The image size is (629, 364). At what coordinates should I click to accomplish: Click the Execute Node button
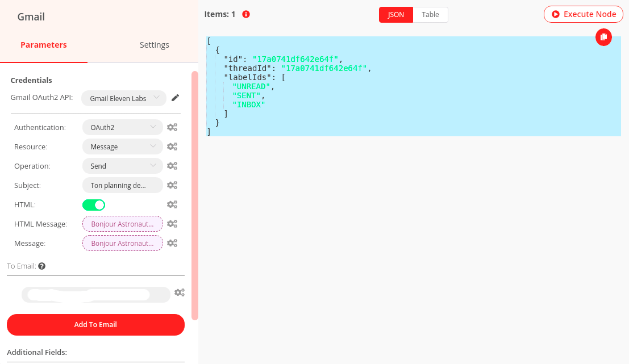(x=584, y=14)
